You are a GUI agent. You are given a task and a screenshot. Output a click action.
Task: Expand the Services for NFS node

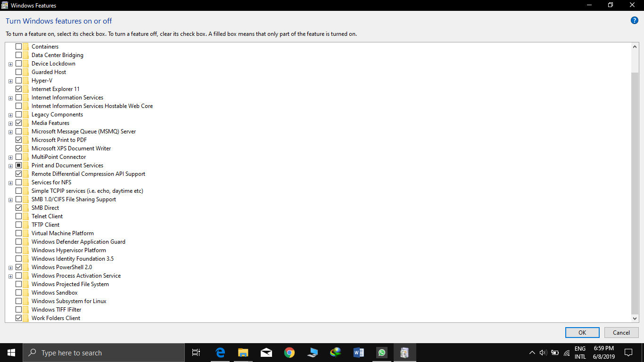[x=10, y=183]
